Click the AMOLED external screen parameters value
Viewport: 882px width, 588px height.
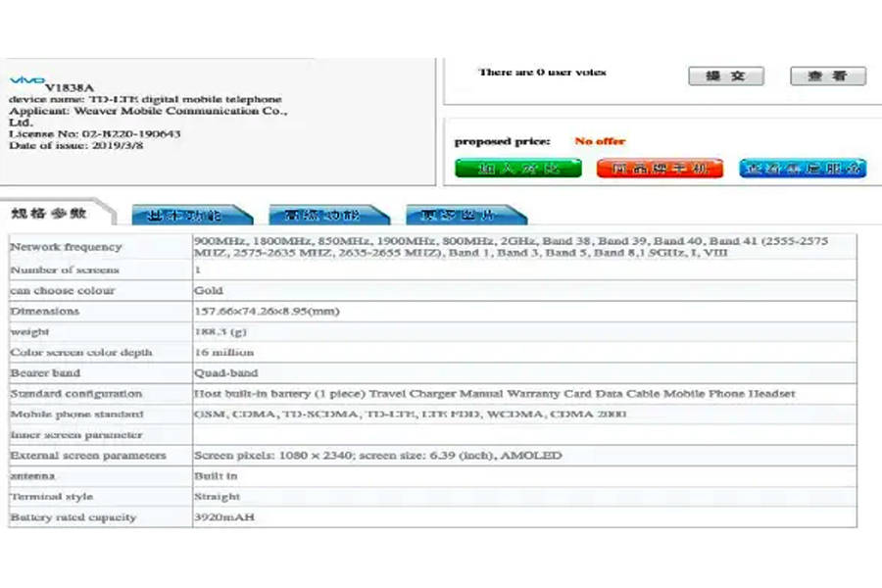click(378, 455)
